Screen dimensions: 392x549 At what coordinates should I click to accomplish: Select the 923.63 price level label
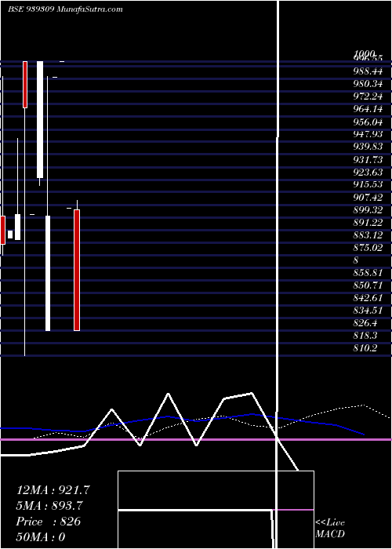(368, 172)
